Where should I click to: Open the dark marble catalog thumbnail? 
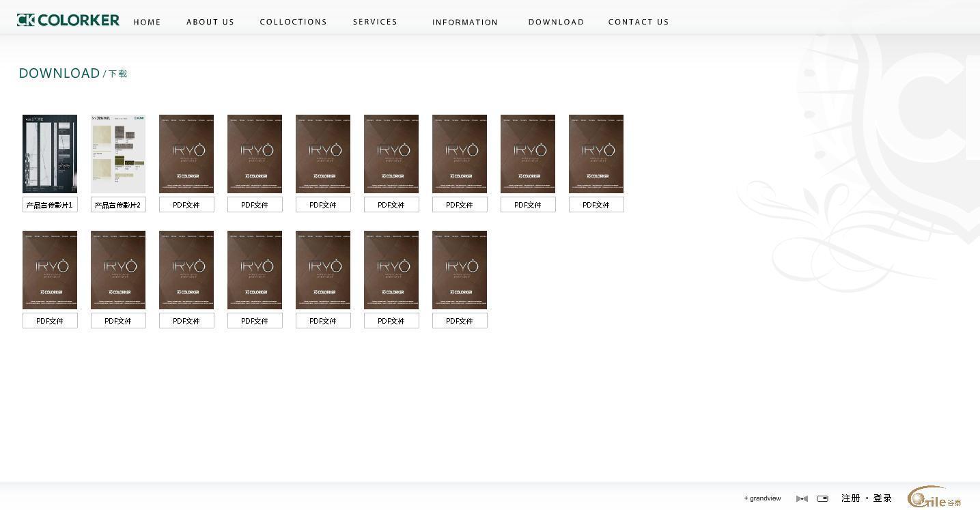point(50,154)
